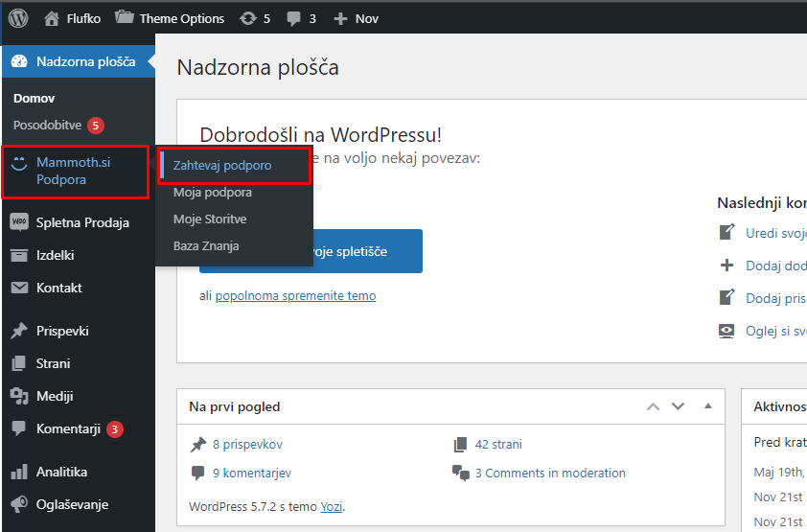The width and height of the screenshot is (807, 532).
Task: Open Posodobitve updates page
Action: click(x=47, y=125)
